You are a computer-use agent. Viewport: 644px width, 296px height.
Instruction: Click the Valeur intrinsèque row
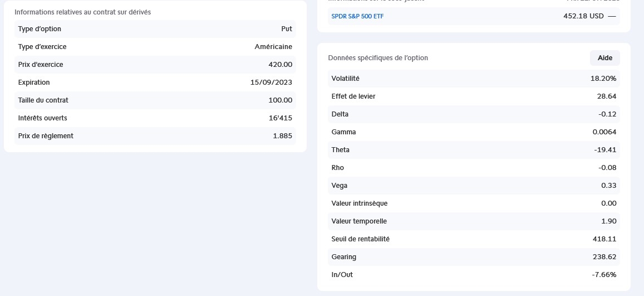pyautogui.click(x=474, y=203)
